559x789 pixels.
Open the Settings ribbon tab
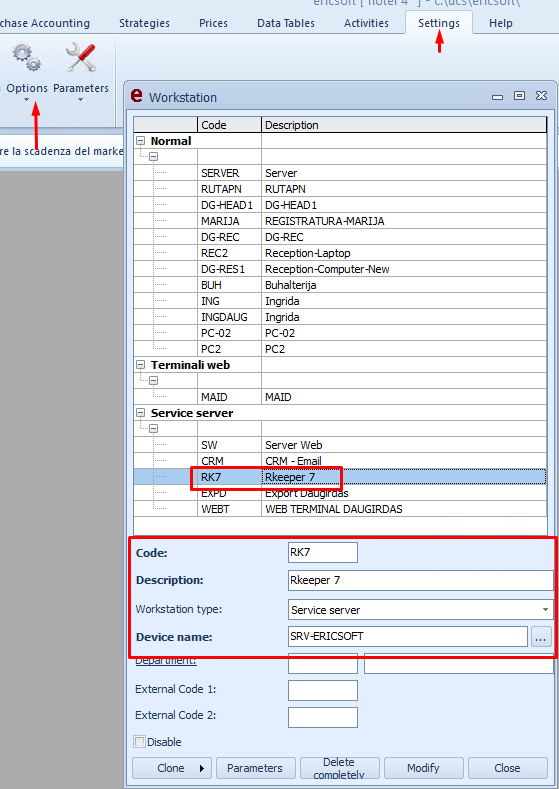[439, 23]
